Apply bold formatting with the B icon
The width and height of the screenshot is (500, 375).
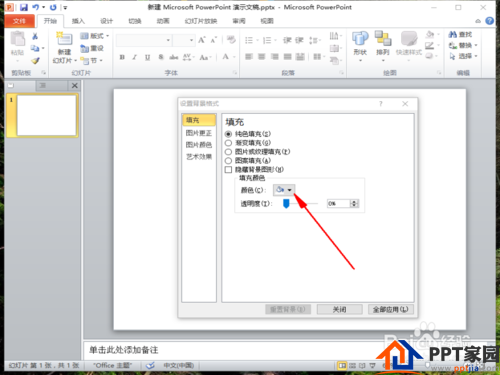(x=122, y=57)
